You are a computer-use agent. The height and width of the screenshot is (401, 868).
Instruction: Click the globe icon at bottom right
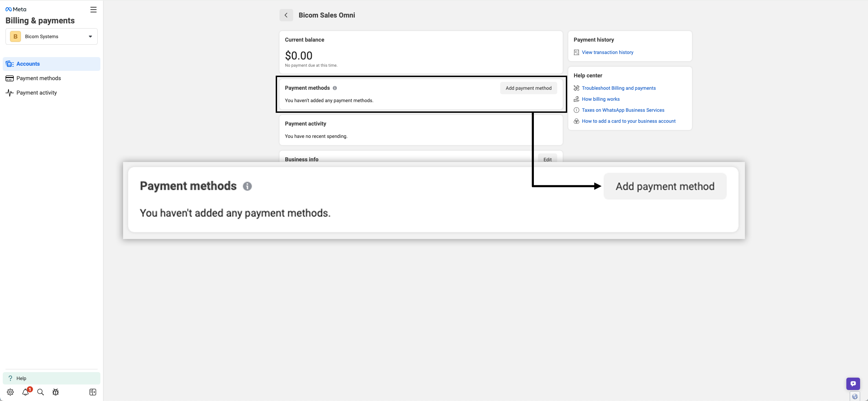tap(855, 397)
